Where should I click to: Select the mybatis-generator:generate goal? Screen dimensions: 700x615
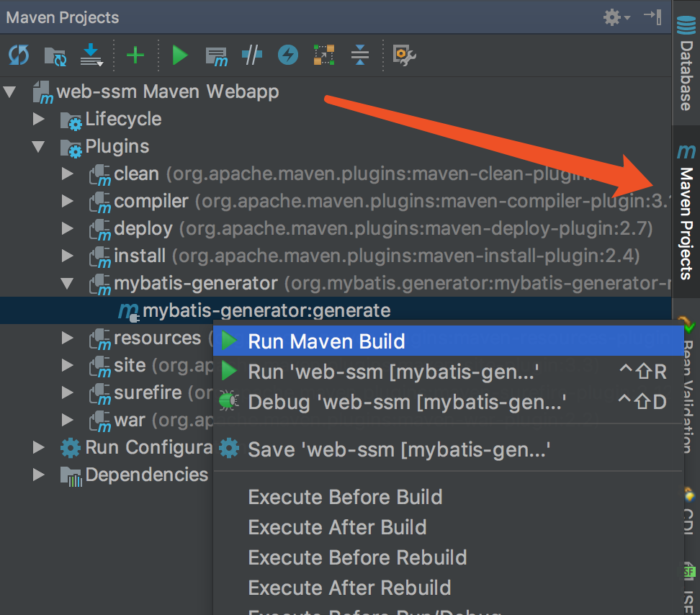tap(336, 310)
